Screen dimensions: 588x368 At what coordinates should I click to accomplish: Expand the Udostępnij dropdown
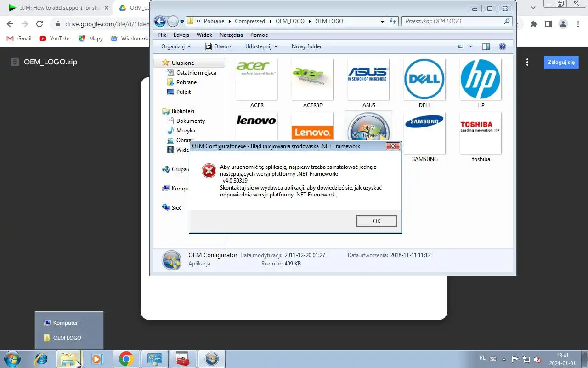pyautogui.click(x=261, y=46)
